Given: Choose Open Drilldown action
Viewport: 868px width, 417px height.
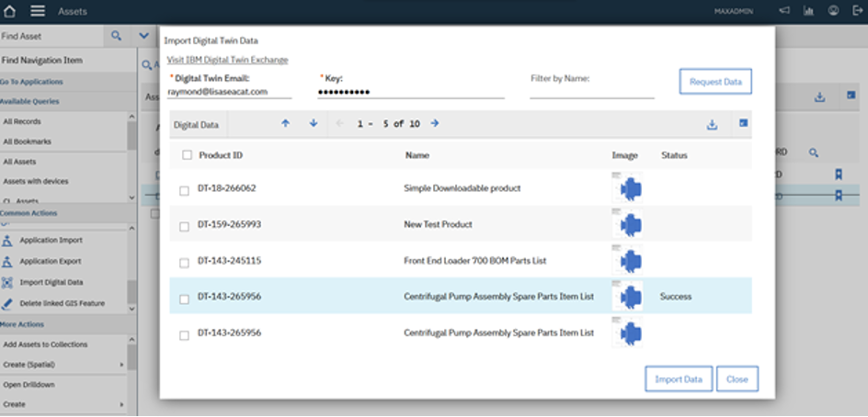Looking at the screenshot, I should [x=29, y=384].
